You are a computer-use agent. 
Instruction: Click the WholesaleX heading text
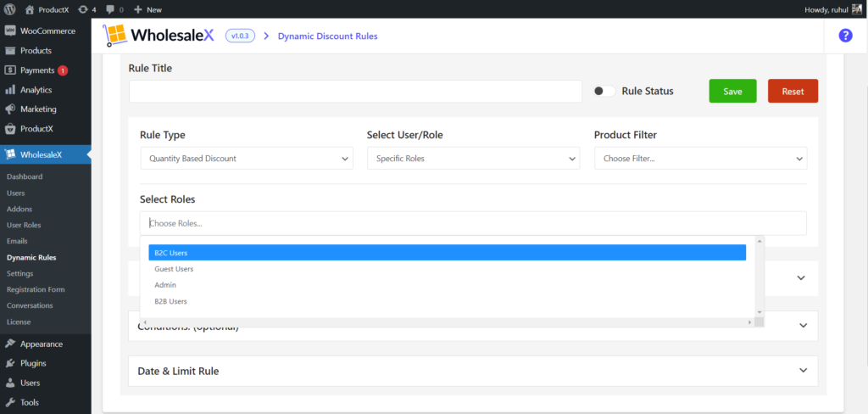(x=172, y=36)
